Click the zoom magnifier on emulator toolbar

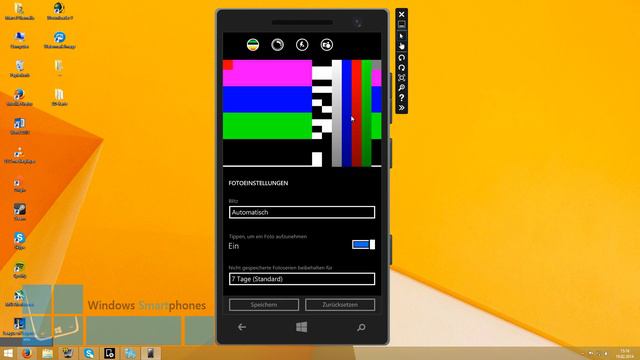click(402, 88)
